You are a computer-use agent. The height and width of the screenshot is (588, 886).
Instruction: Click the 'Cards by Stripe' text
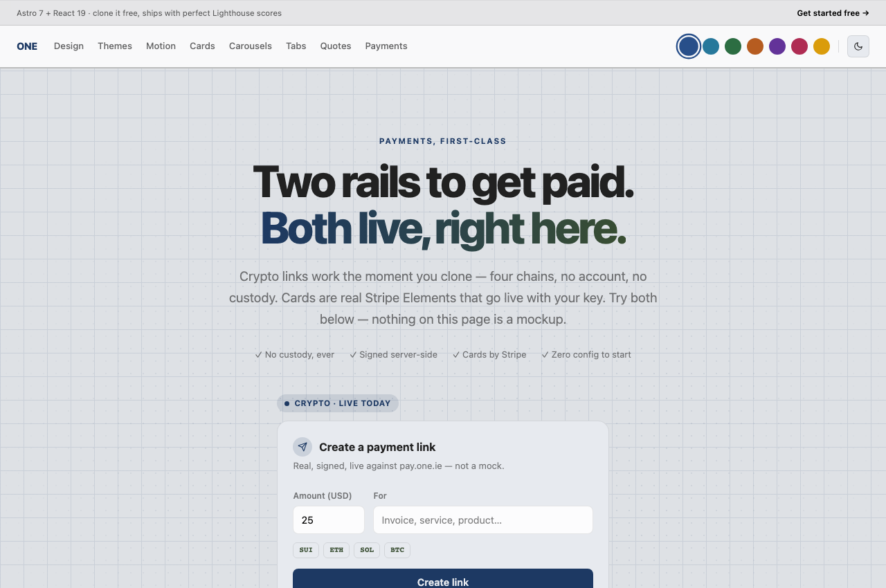coord(489,355)
